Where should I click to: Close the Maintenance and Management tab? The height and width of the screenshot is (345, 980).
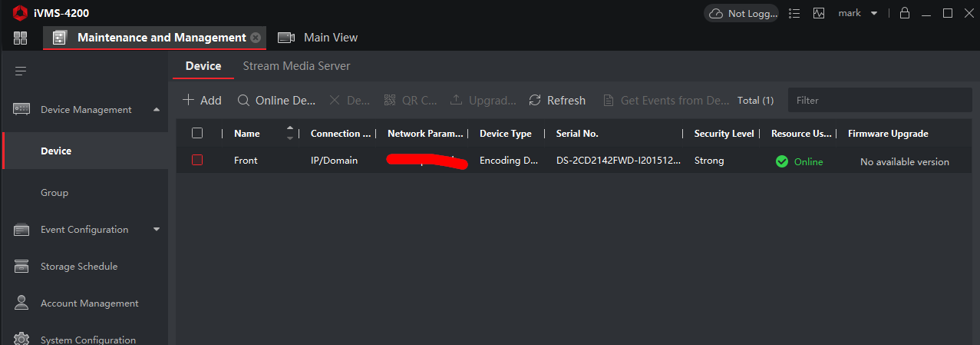coord(256,38)
